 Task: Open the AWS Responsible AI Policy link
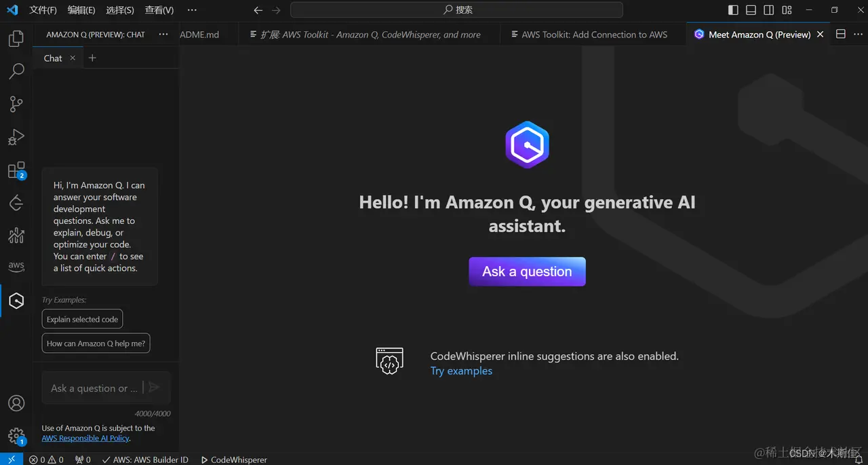(85, 438)
